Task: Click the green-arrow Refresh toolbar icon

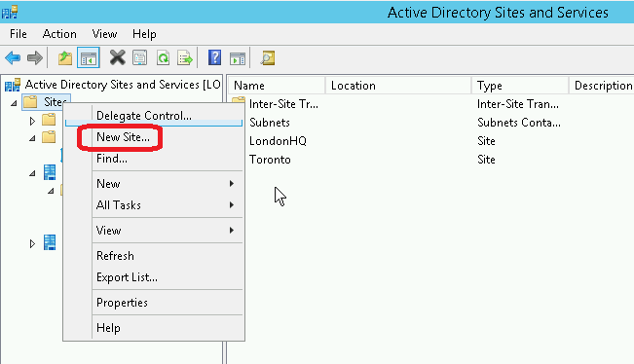Action: 163,57
